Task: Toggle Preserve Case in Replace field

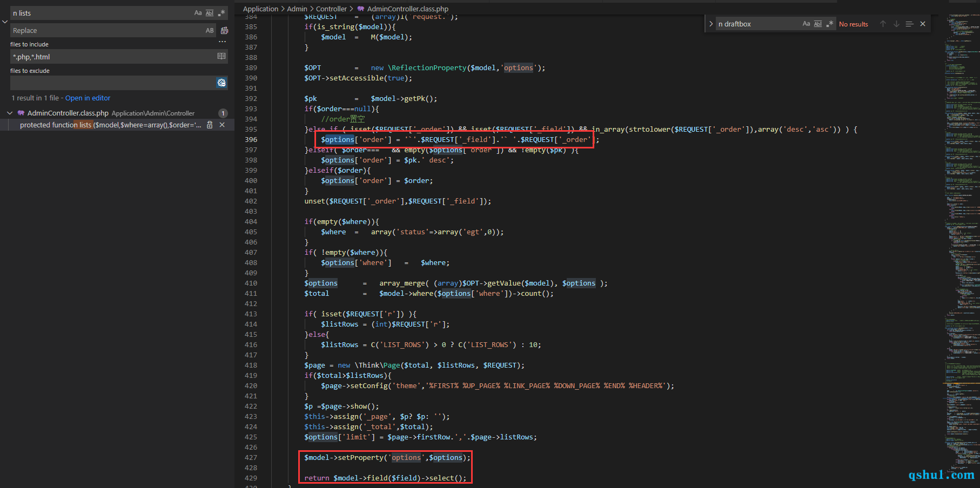Action: (210, 31)
